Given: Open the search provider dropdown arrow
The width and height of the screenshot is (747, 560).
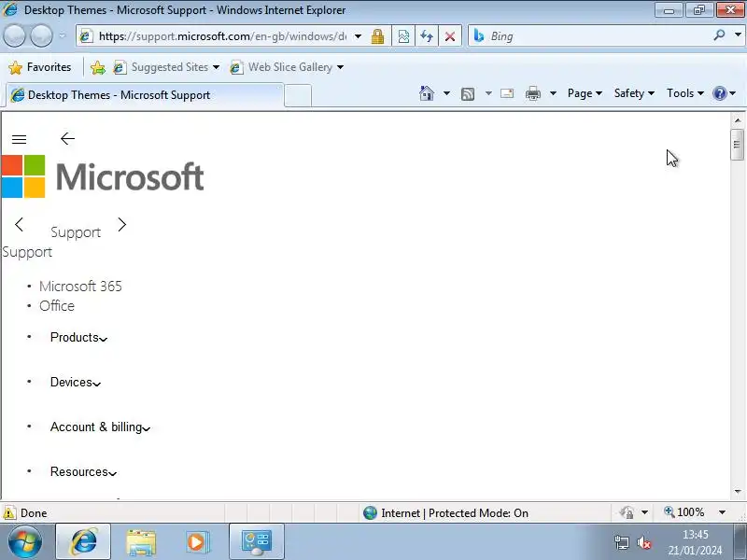Looking at the screenshot, I should (x=738, y=35).
